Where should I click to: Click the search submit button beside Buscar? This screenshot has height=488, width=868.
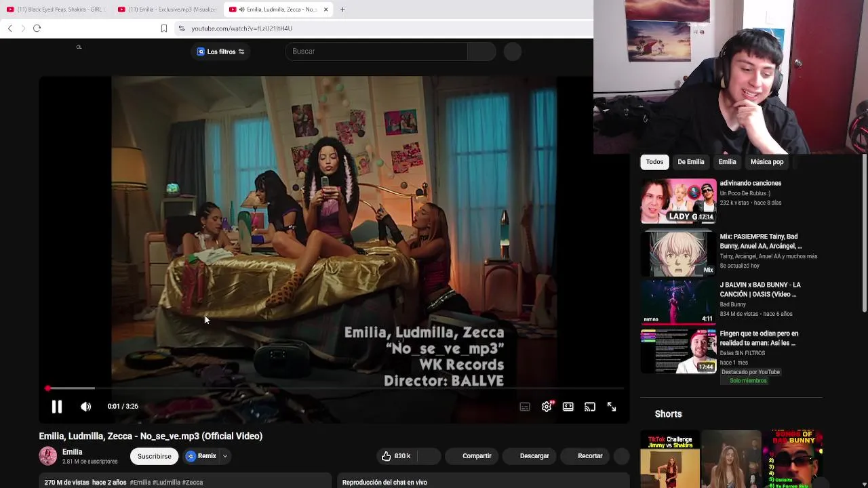pos(481,52)
